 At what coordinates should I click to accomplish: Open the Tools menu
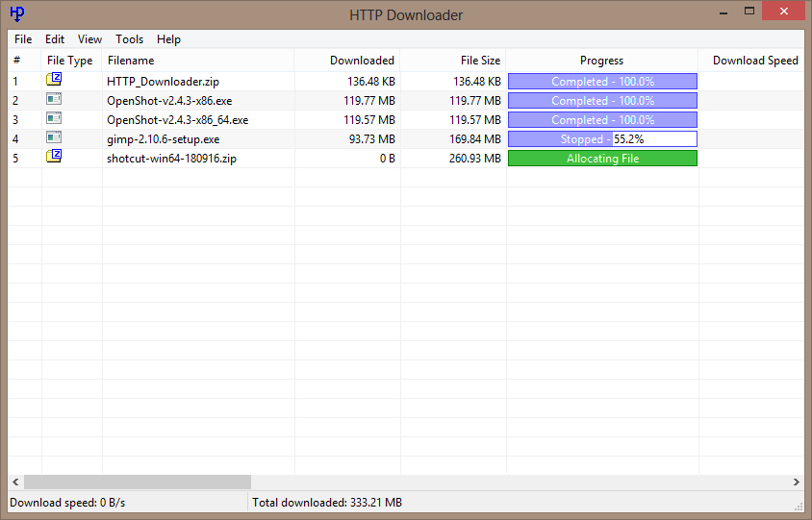(130, 39)
